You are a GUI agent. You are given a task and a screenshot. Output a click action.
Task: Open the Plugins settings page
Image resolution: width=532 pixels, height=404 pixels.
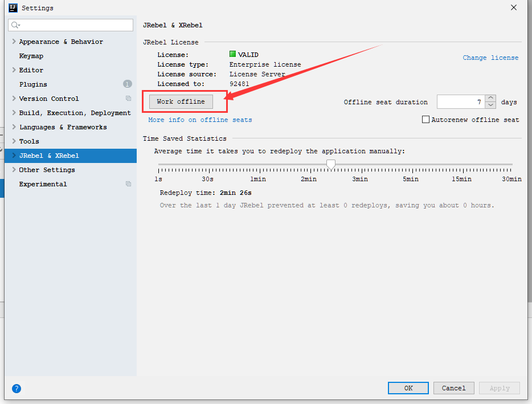33,84
